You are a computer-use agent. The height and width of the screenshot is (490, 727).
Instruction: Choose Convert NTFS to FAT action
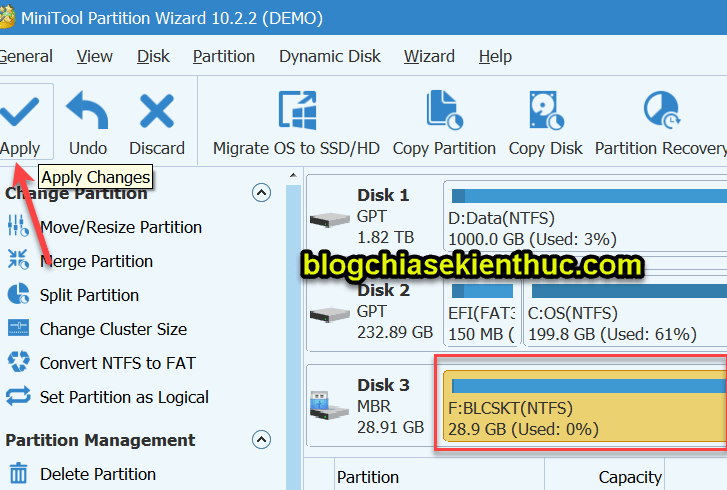[x=118, y=363]
